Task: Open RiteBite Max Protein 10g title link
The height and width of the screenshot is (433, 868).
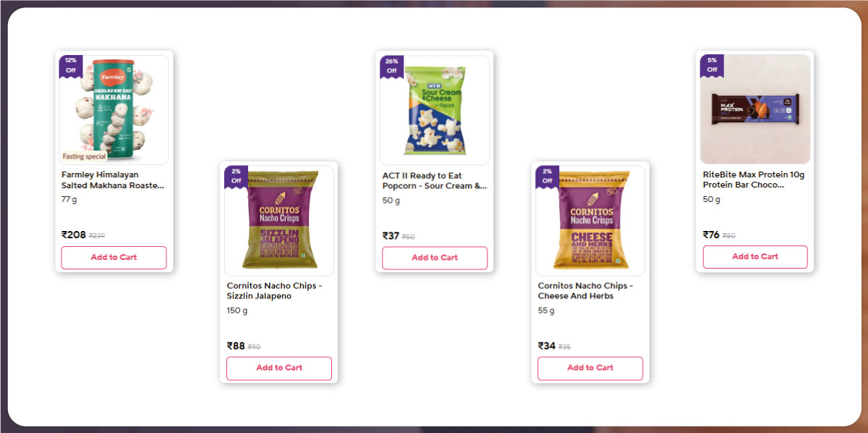Action: coord(754,180)
